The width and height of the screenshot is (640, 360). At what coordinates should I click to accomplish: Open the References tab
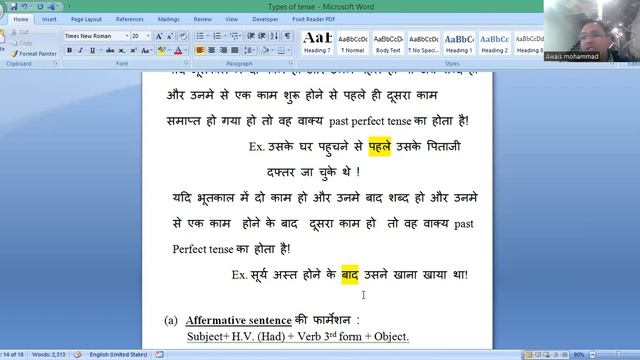pos(129,19)
